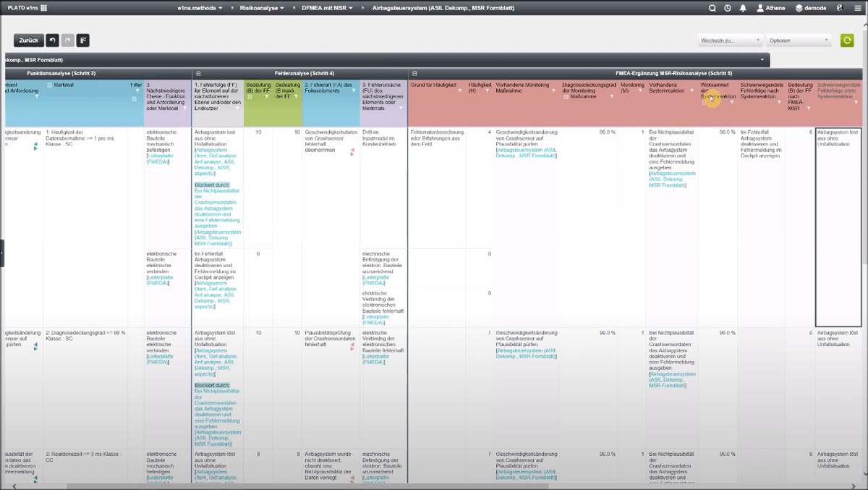Click the Athene user profile icon
The width and height of the screenshot is (868, 490).
click(760, 8)
